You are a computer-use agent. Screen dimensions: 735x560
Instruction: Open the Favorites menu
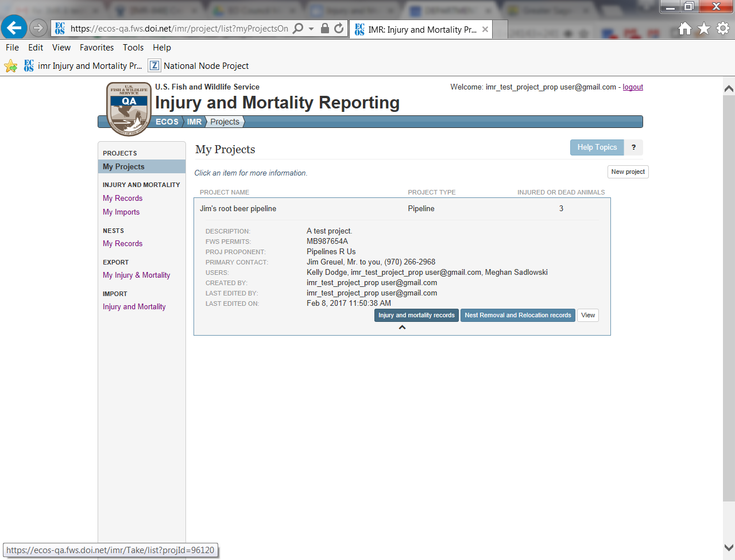coord(96,48)
